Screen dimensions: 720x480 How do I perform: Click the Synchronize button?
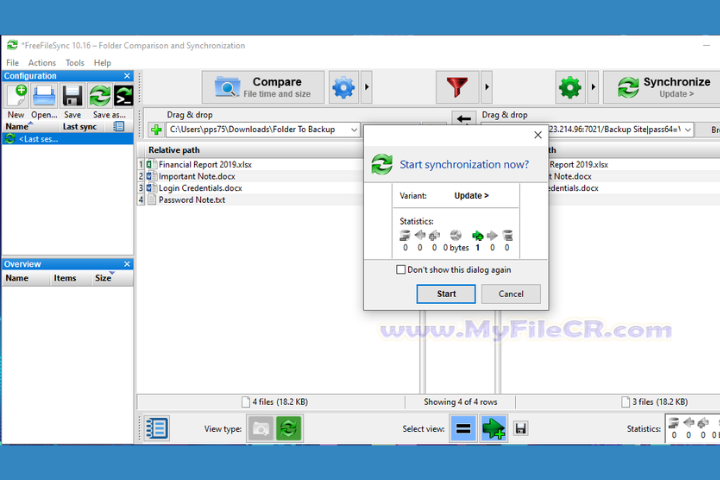663,87
